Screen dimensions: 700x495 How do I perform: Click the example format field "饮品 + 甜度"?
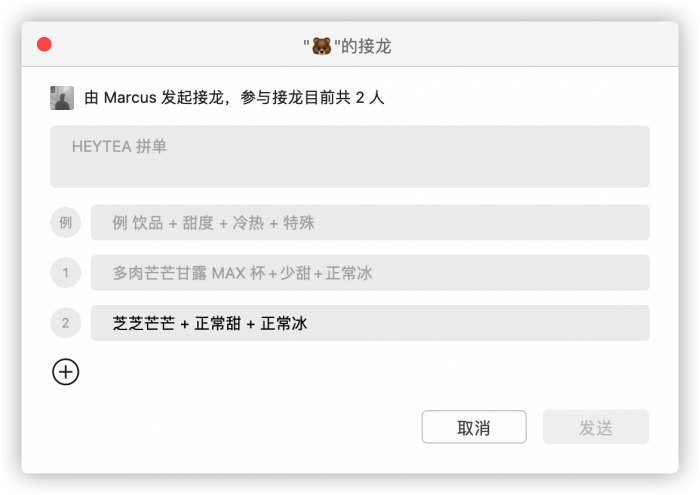[x=370, y=222]
